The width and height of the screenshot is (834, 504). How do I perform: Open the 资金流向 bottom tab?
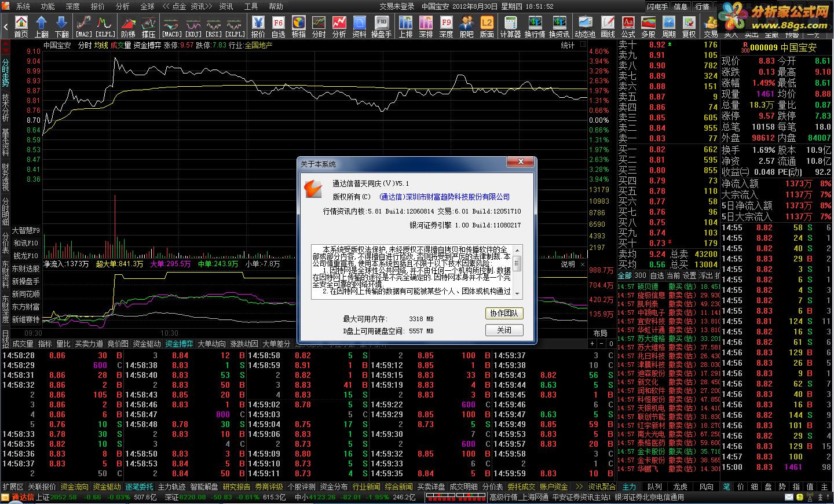tap(75, 487)
